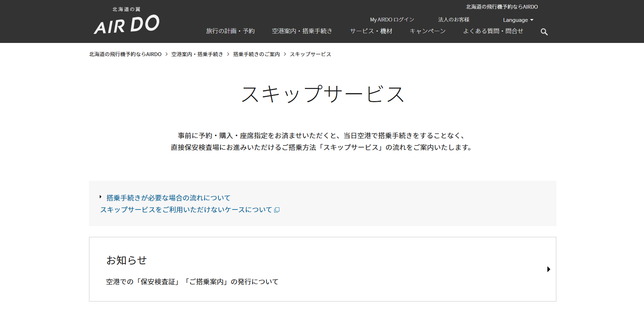
Task: Click breadcrumb スキップサービス text
Action: (310, 54)
